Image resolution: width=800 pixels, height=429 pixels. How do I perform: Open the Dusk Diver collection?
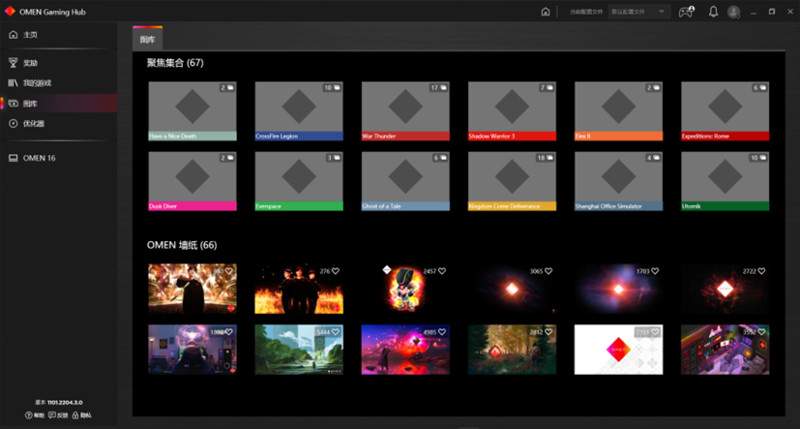click(192, 181)
